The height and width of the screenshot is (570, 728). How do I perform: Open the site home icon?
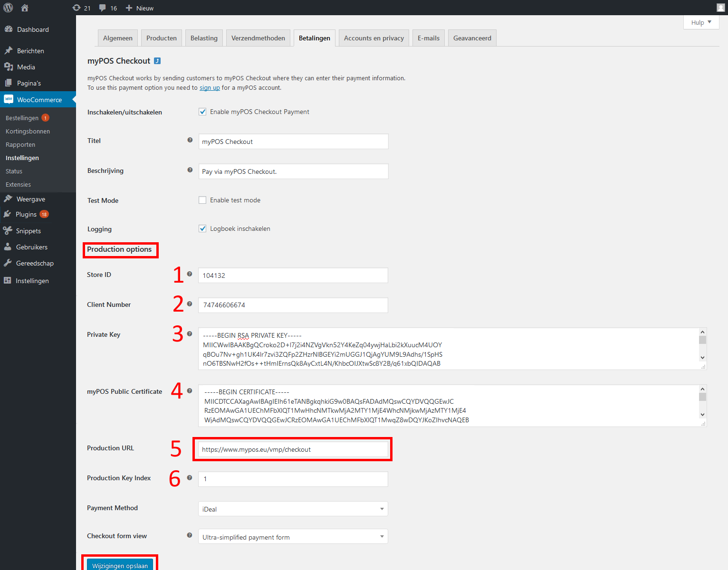(25, 8)
